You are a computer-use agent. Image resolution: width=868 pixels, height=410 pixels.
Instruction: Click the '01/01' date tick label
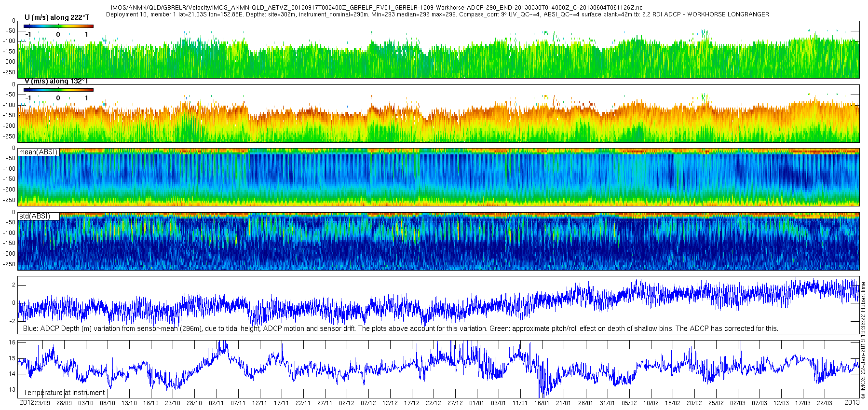pos(476,403)
